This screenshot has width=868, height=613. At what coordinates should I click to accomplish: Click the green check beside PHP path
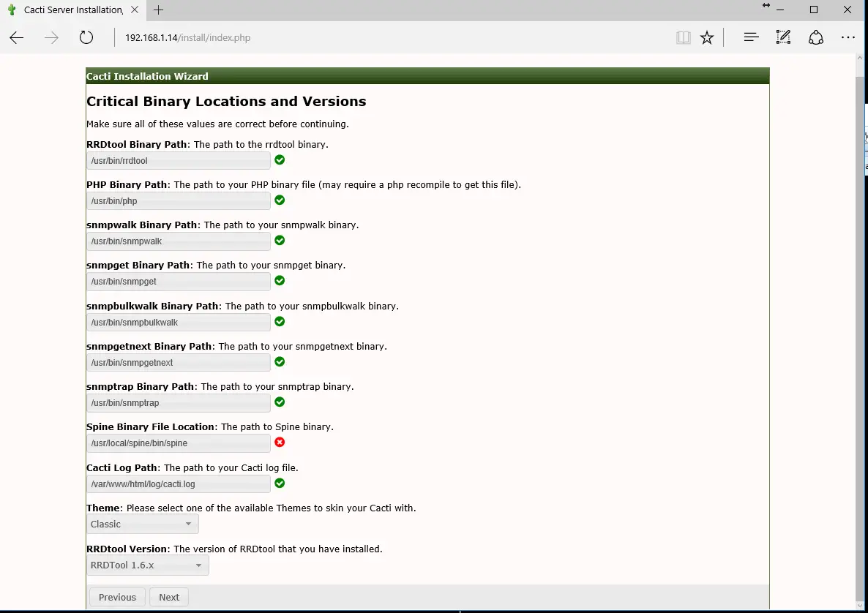[280, 200]
